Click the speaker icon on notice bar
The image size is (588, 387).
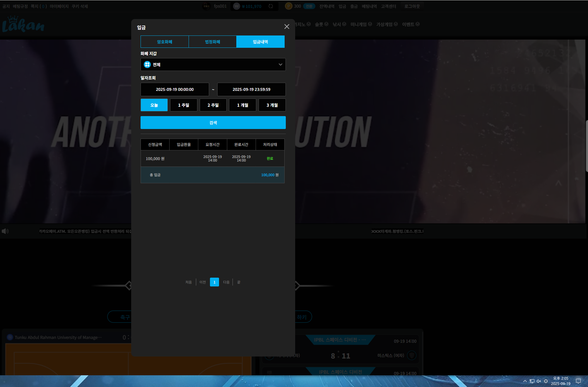click(5, 231)
